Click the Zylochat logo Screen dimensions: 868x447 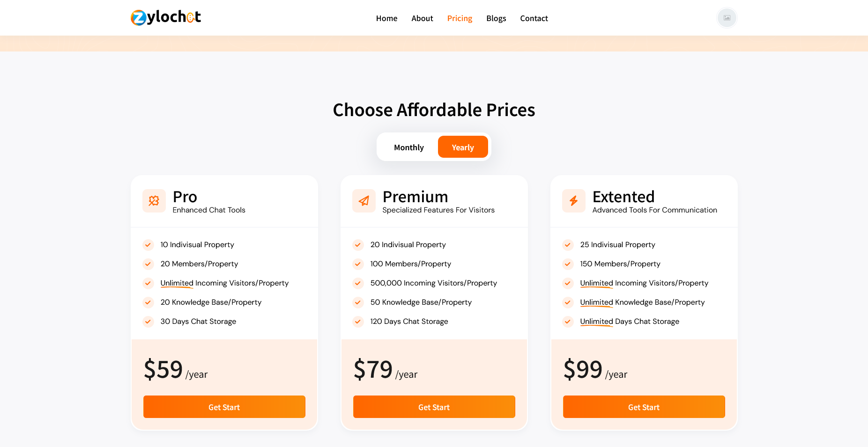coord(166,17)
